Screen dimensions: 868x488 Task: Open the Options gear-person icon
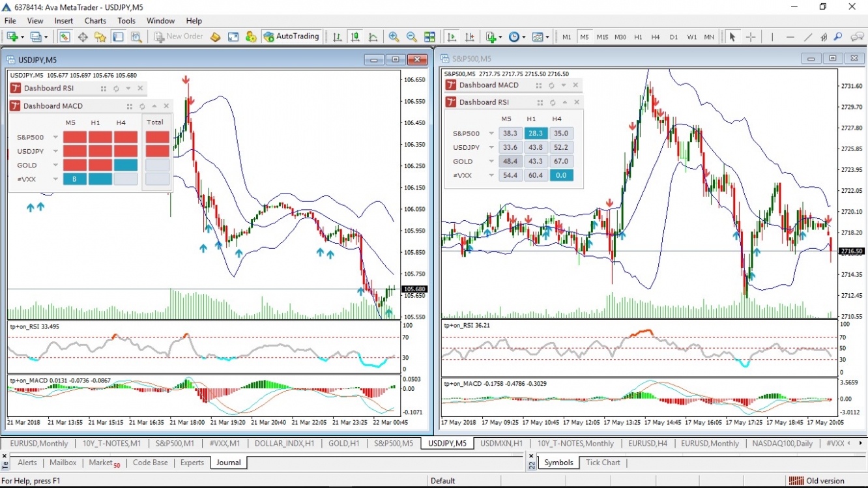coord(251,37)
